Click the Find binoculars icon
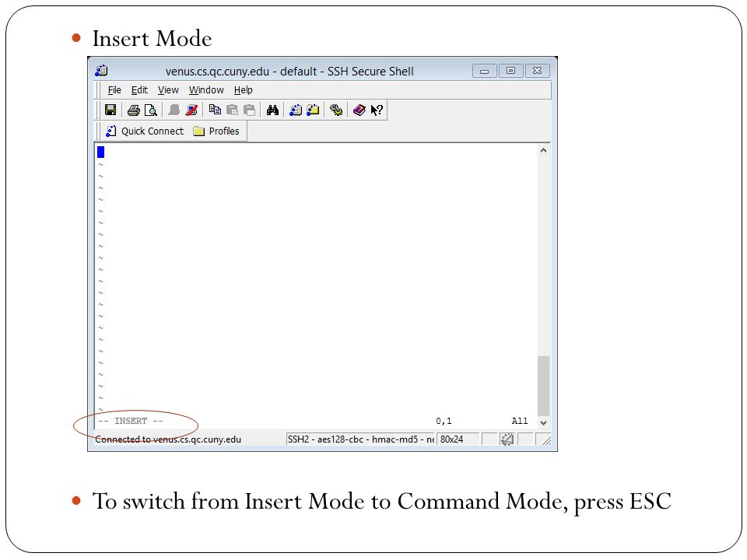The width and height of the screenshot is (747, 560). 272,110
